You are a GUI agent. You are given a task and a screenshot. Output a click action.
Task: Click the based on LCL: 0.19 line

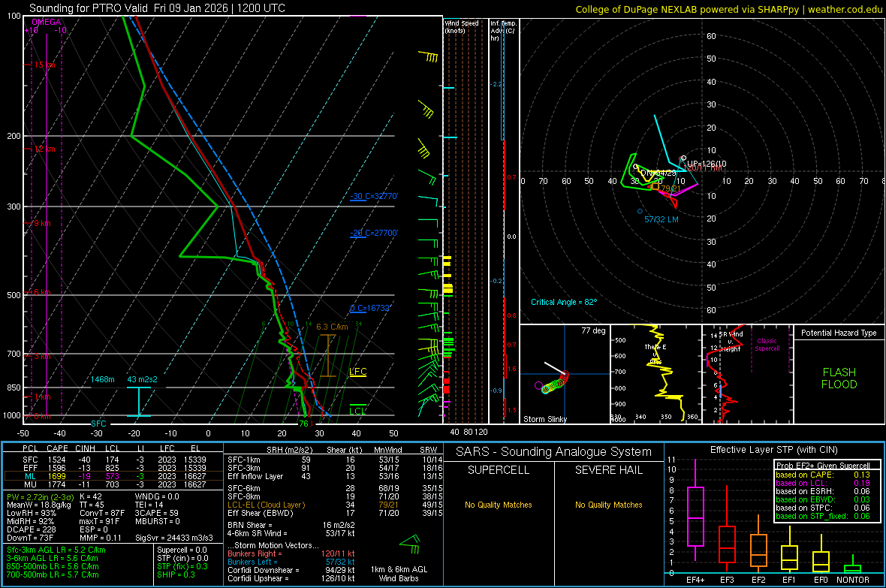coord(823,484)
